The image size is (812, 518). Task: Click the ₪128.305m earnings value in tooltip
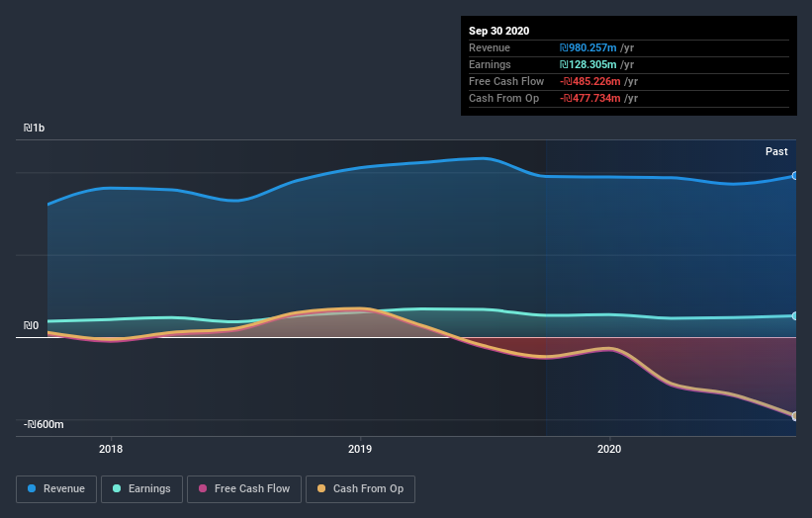pos(587,64)
